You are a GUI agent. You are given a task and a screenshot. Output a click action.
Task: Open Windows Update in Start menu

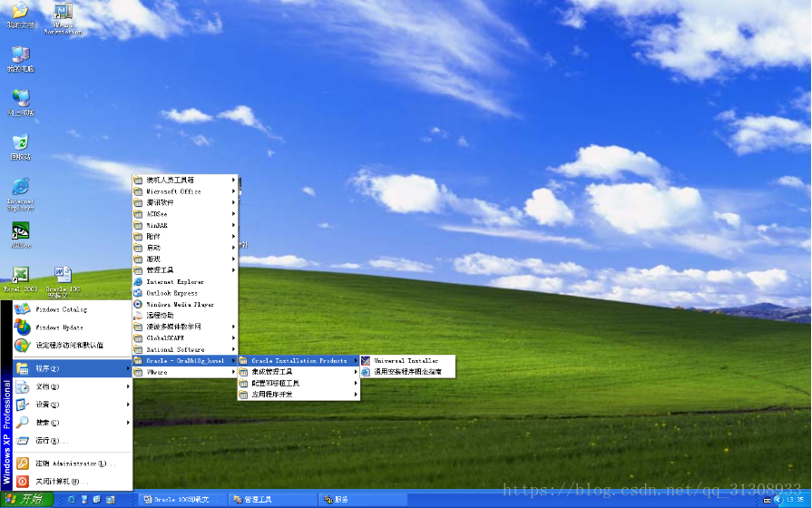[72, 327]
